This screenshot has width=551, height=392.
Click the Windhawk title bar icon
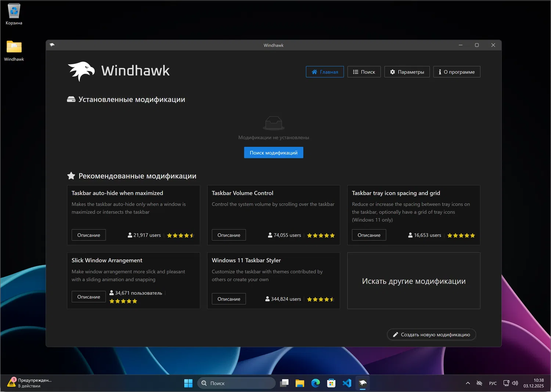point(52,45)
